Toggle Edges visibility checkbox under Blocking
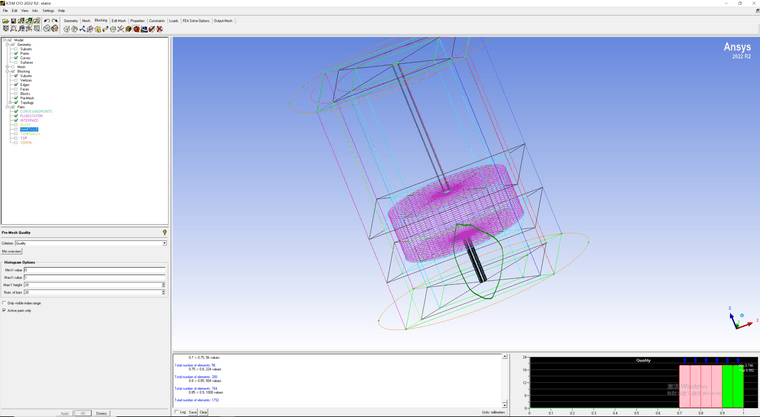 pos(16,84)
